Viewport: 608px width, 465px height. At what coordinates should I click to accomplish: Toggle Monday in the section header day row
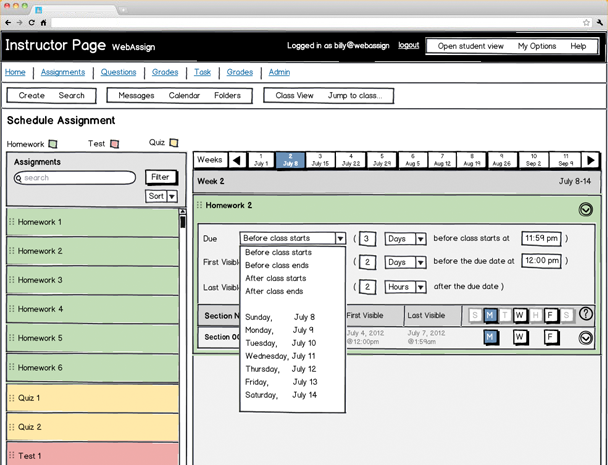click(490, 315)
